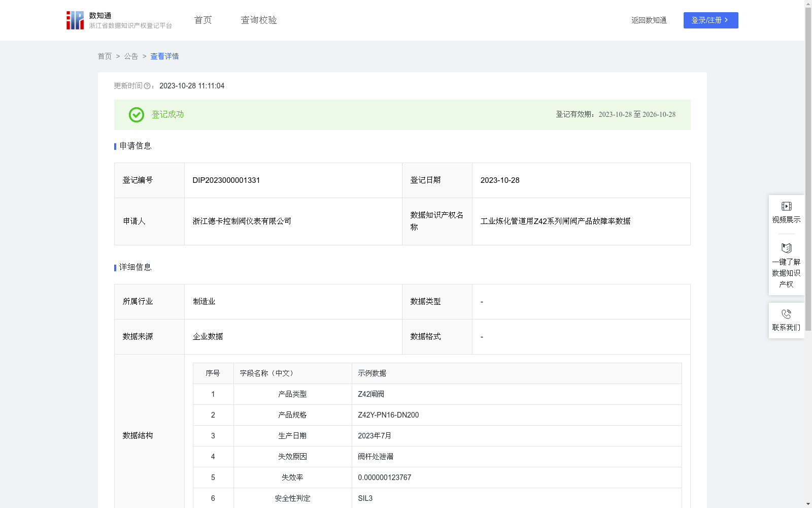The height and width of the screenshot is (508, 812).
Task: Click the 产品规格 field name
Action: click(x=292, y=415)
